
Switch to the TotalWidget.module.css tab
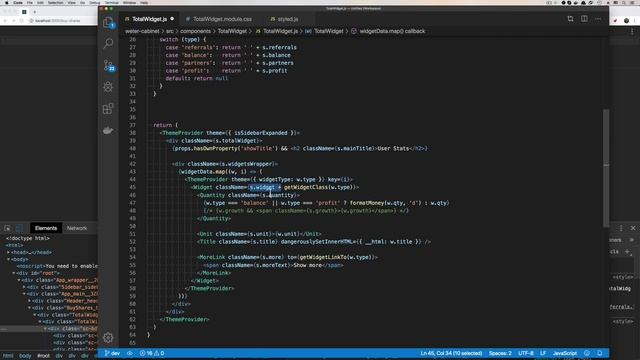(x=222, y=19)
